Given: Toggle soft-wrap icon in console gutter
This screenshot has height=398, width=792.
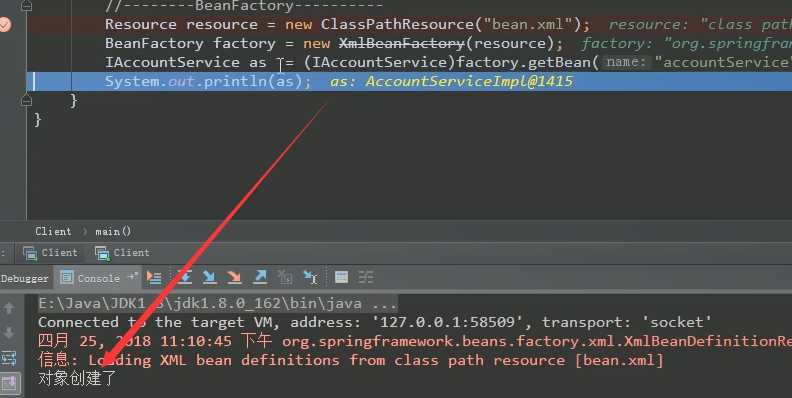Looking at the screenshot, I should [9, 359].
